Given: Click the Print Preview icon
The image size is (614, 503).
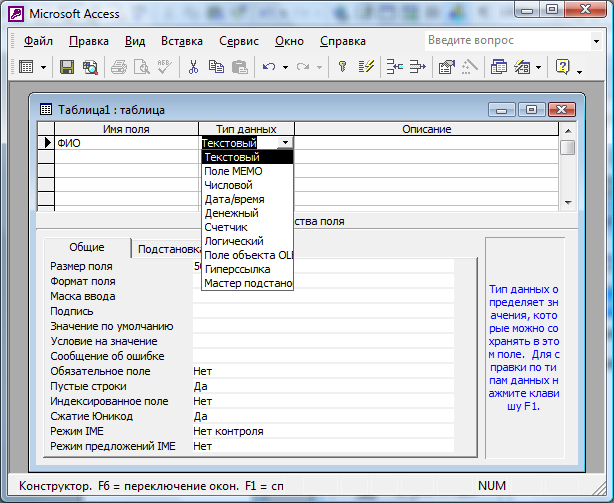Looking at the screenshot, I should click(142, 67).
